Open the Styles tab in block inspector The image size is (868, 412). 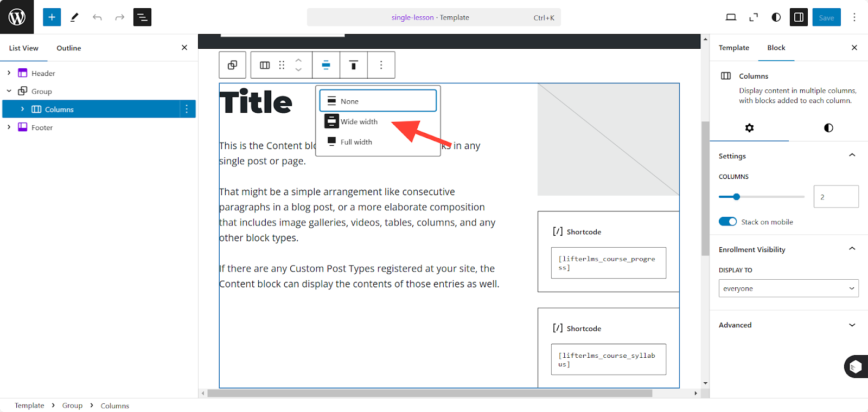828,128
